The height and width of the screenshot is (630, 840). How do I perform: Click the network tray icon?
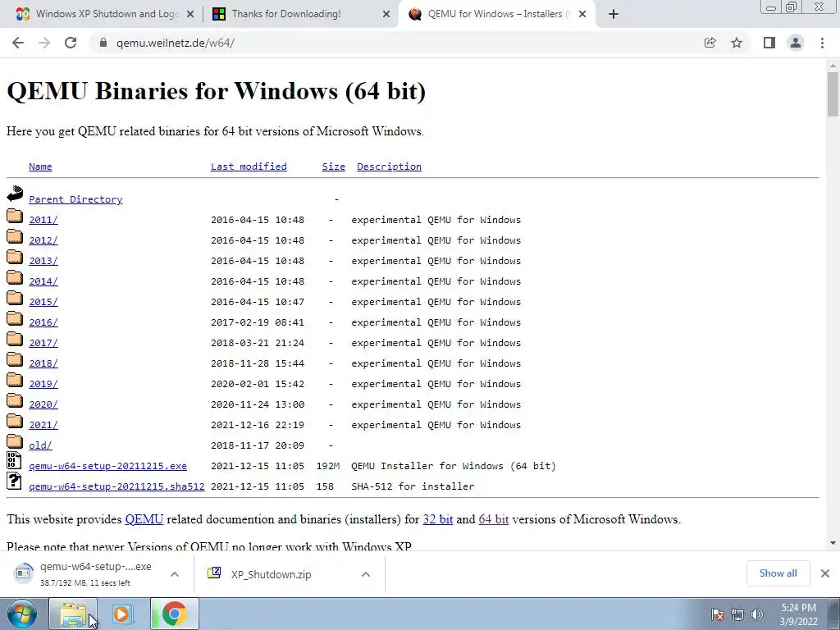[737, 614]
